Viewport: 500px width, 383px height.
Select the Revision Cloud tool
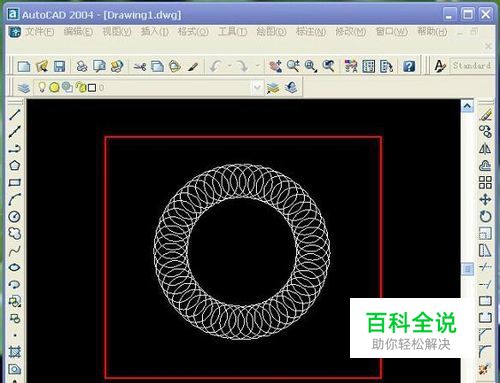pyautogui.click(x=14, y=234)
